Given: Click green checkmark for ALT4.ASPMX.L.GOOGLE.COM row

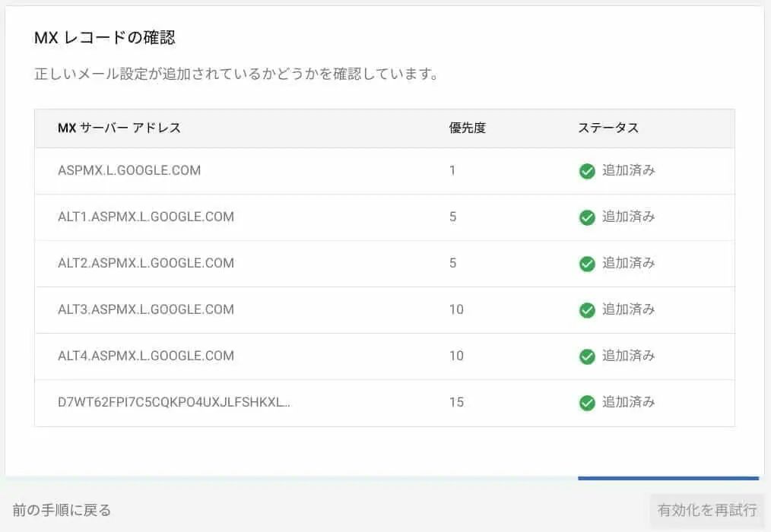Looking at the screenshot, I should (x=586, y=356).
